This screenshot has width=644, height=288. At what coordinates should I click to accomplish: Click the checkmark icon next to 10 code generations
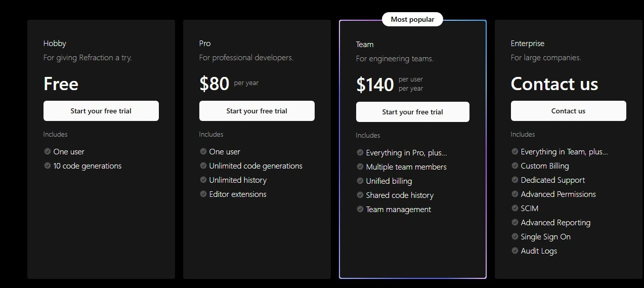point(48,166)
